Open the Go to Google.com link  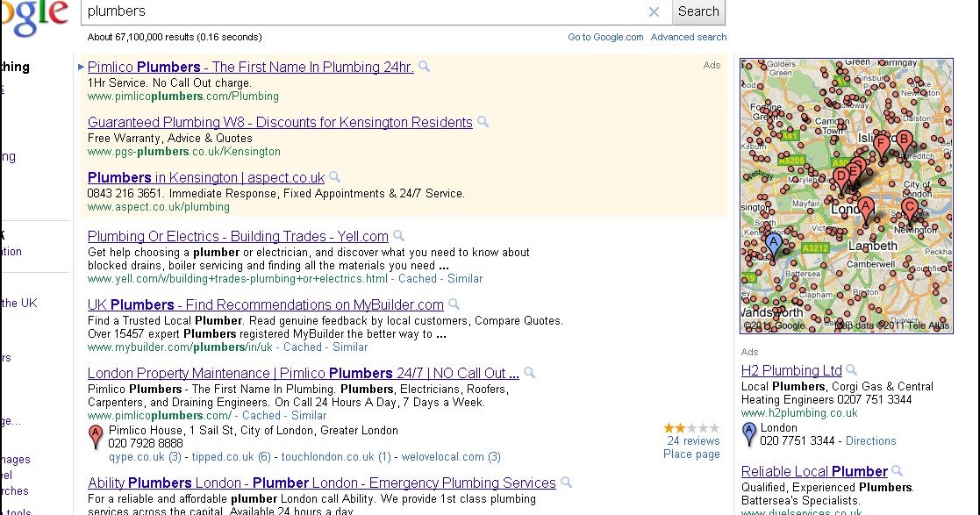coord(605,37)
